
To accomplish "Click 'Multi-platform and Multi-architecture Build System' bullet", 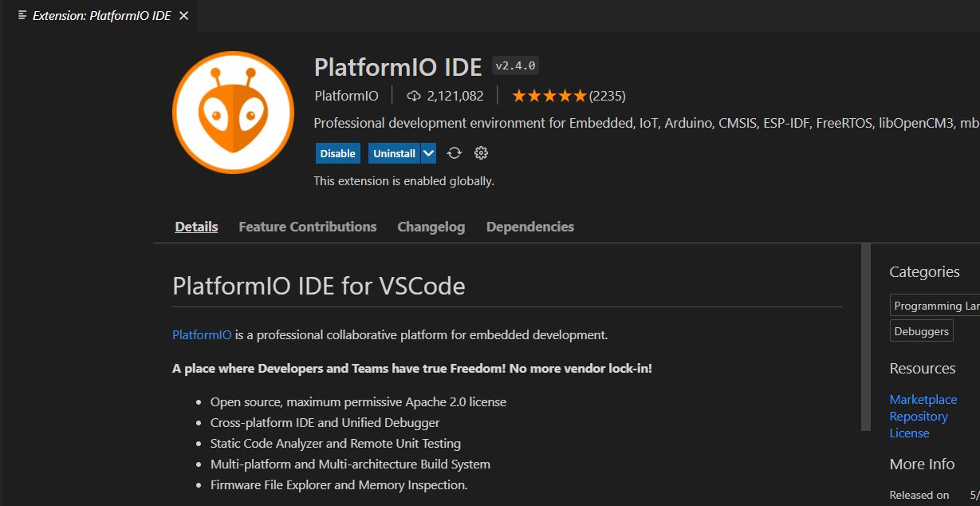I will [350, 464].
